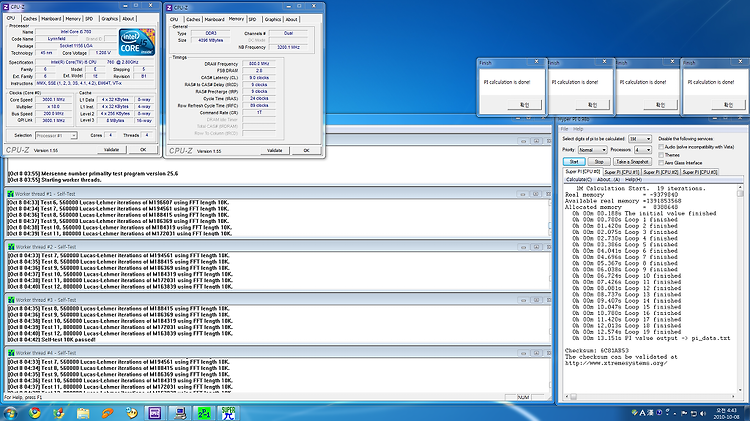Click Take a Snapshot button

point(632,162)
